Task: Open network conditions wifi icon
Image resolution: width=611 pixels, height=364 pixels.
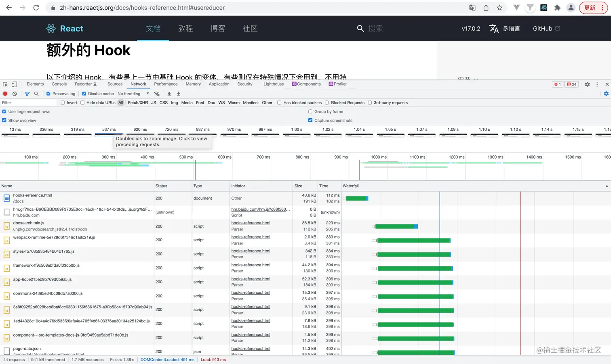Action: click(x=157, y=94)
